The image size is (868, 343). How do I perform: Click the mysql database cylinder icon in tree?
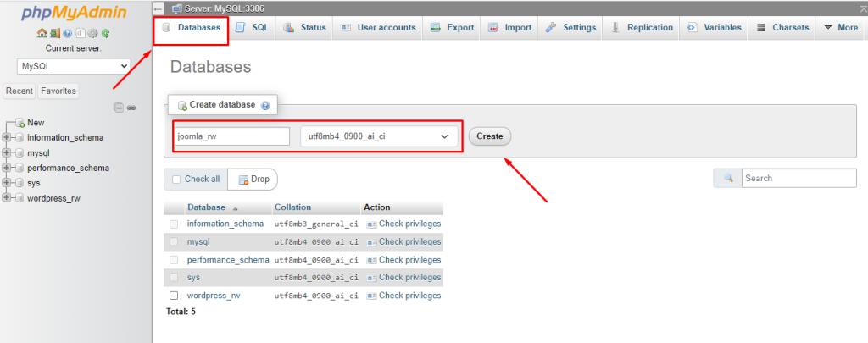(20, 153)
